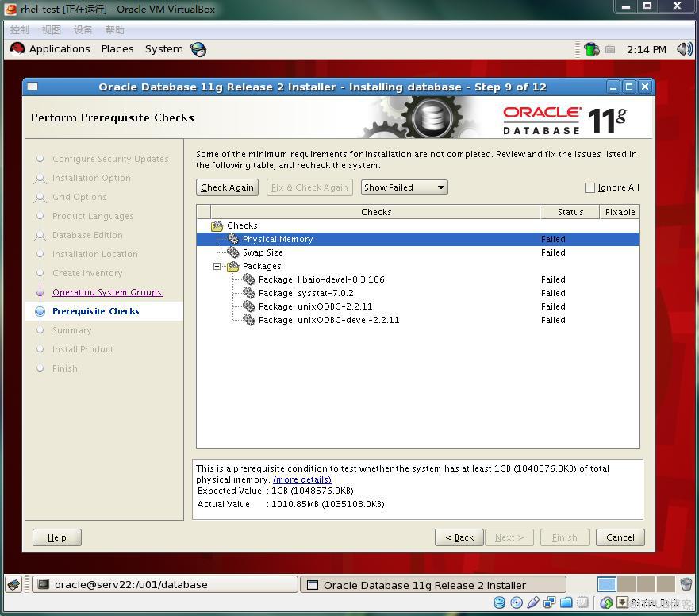
Task: Open the VirtualBox 帮助 menu
Action: coord(114,30)
